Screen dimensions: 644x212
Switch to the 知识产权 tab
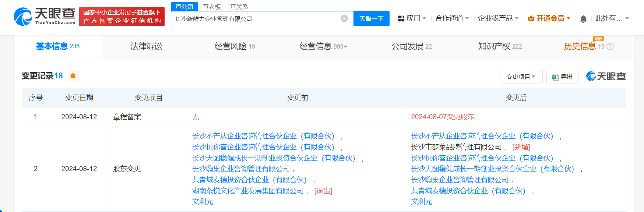tap(500, 46)
